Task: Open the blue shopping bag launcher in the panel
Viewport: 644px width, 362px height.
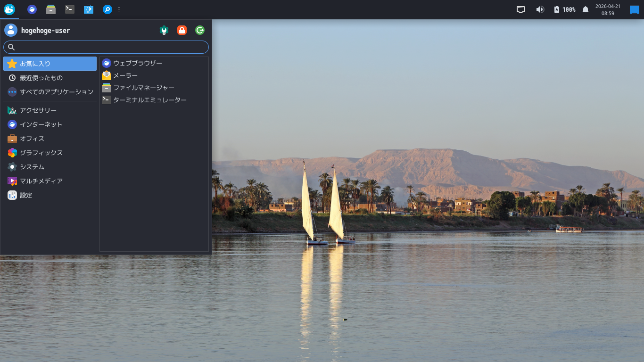Action: click(x=89, y=9)
